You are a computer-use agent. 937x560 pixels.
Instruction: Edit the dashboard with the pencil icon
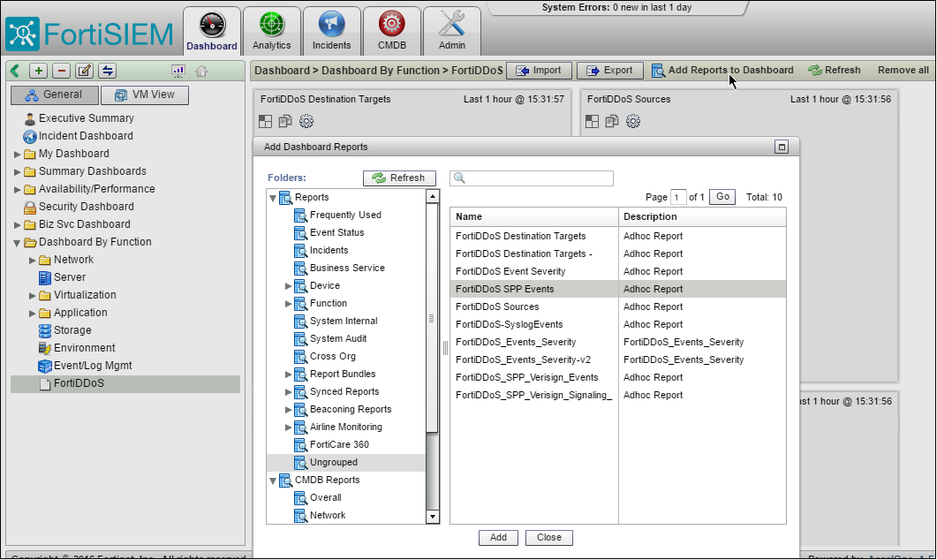(x=84, y=70)
